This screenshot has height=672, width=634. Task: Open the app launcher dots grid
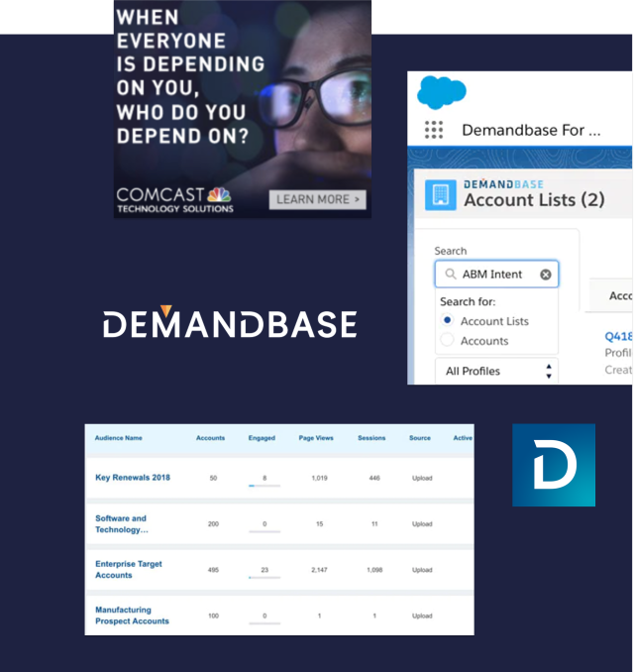[434, 130]
